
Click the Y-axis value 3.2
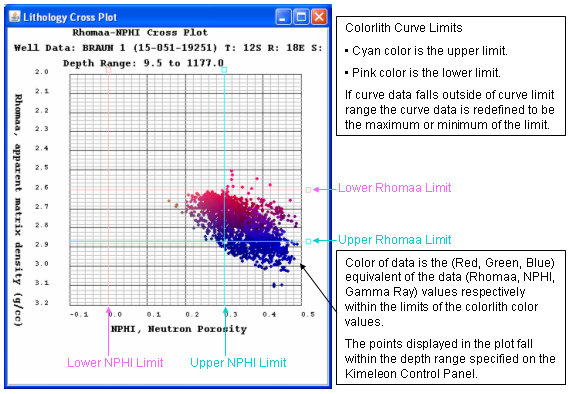pyautogui.click(x=42, y=302)
